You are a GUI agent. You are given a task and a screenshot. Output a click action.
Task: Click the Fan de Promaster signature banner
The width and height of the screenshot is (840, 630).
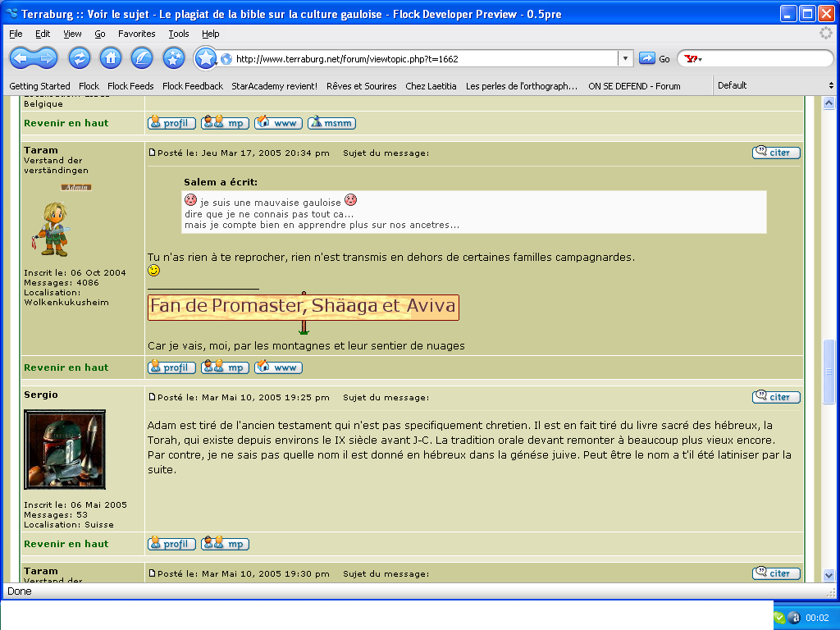pos(304,307)
